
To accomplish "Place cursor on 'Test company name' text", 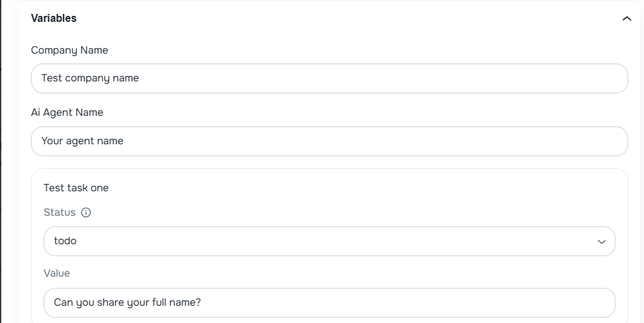I will click(90, 78).
